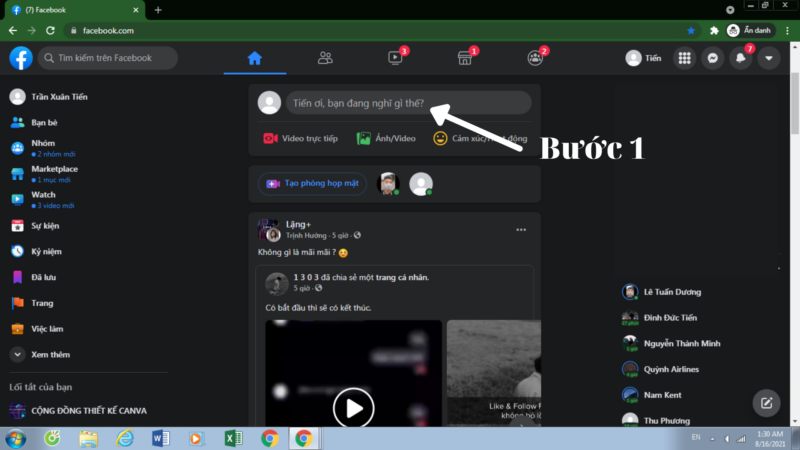
Task: Click Tạo phòng họp mặt button
Action: [x=312, y=184]
